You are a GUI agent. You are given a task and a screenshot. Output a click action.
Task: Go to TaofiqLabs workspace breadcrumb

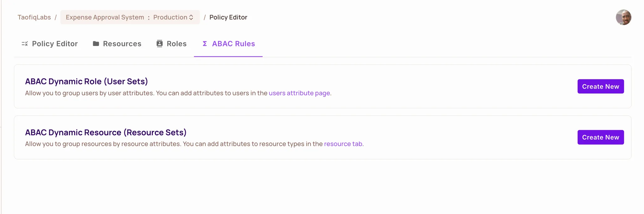click(34, 17)
